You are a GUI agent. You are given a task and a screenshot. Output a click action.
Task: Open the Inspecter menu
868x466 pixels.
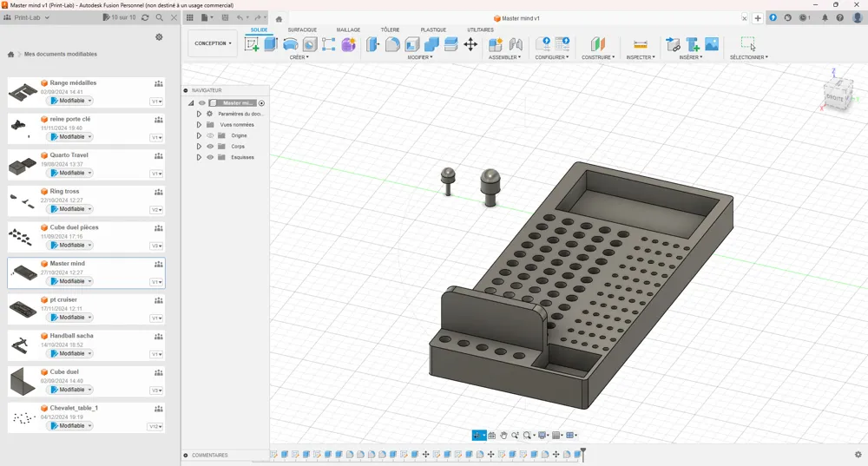pos(641,57)
